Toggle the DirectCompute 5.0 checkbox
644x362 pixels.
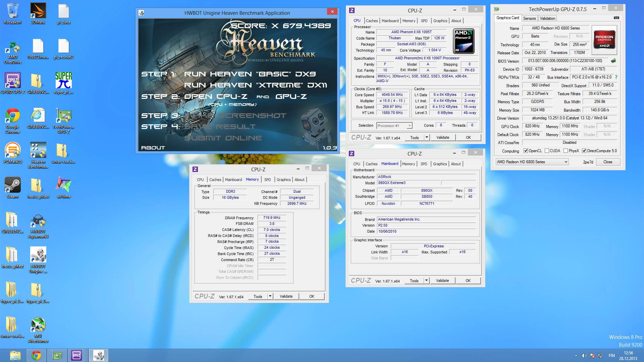(584, 151)
